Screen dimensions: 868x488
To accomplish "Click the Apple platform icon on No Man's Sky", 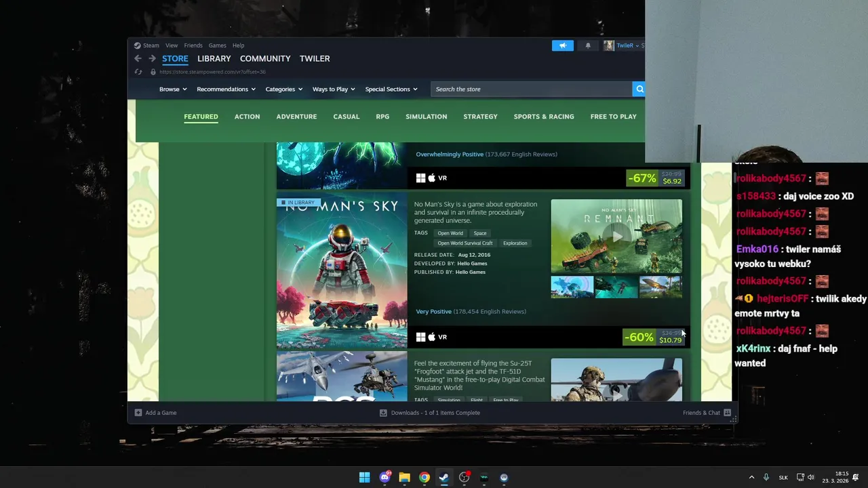I will 431,337.
